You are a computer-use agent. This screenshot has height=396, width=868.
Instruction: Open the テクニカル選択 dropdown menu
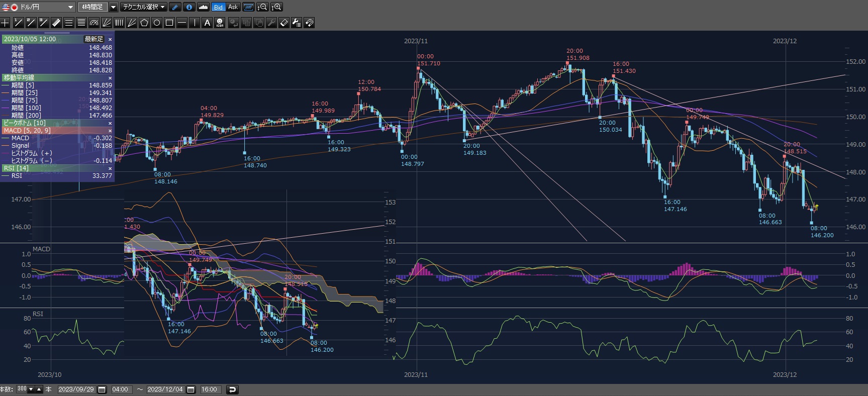click(144, 7)
